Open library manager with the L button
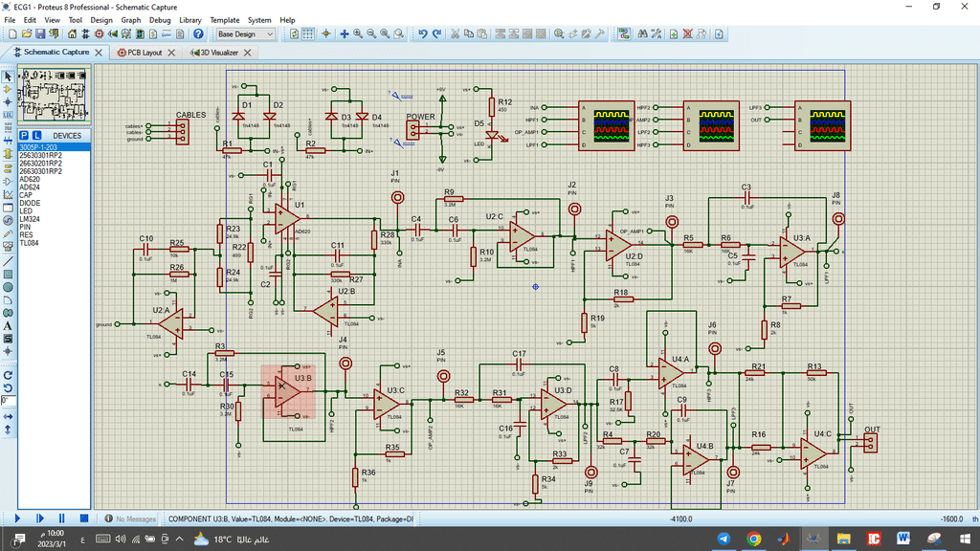The width and height of the screenshot is (980, 551). coord(37,136)
